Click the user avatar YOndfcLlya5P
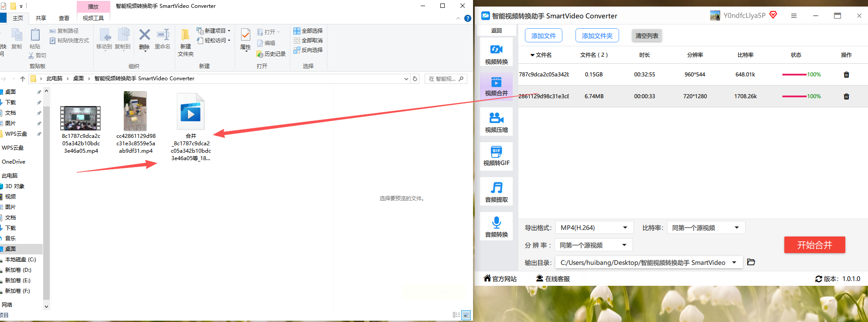 (x=715, y=16)
